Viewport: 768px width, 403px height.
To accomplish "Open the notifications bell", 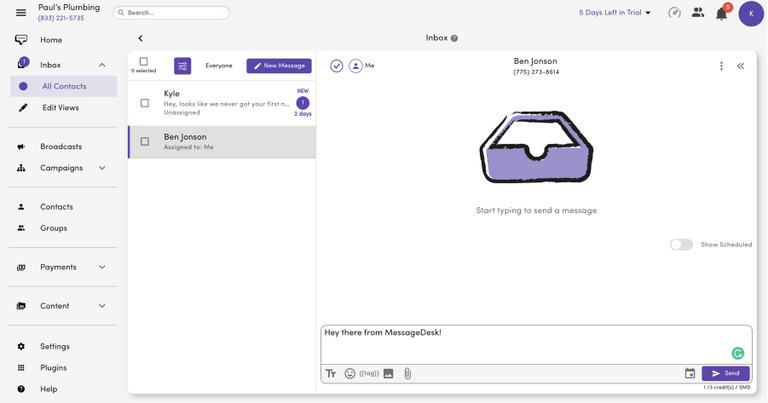I will [721, 14].
